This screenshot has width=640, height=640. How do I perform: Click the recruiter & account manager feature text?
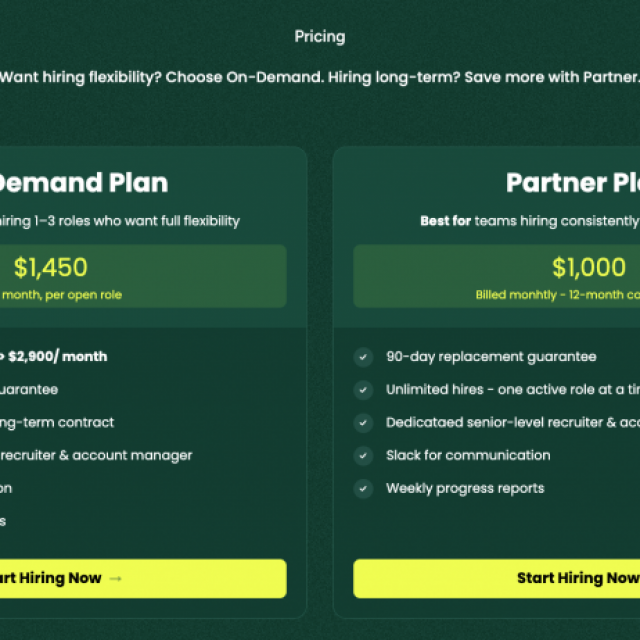click(x=96, y=456)
